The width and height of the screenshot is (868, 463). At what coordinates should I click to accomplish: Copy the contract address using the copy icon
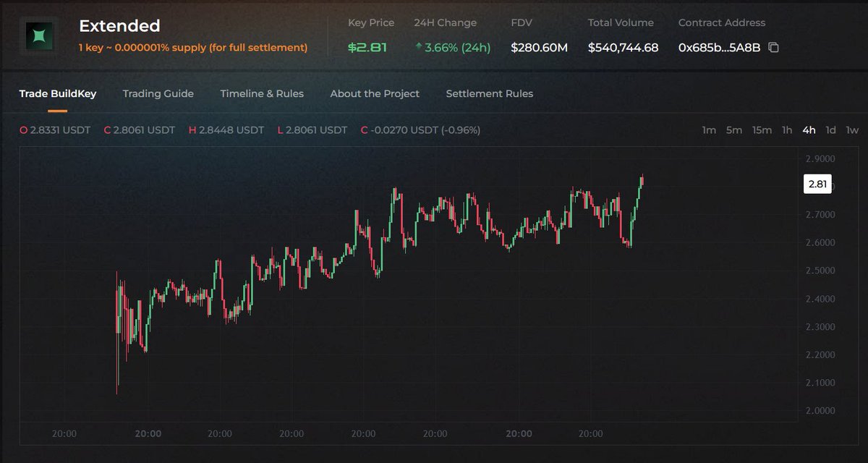[x=773, y=48]
